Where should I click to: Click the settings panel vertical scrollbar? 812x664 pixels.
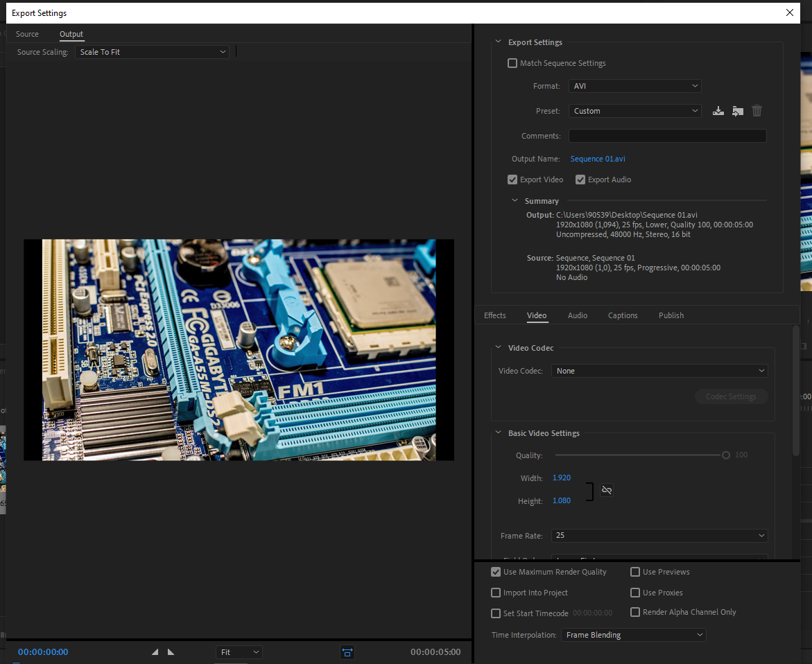click(796, 391)
